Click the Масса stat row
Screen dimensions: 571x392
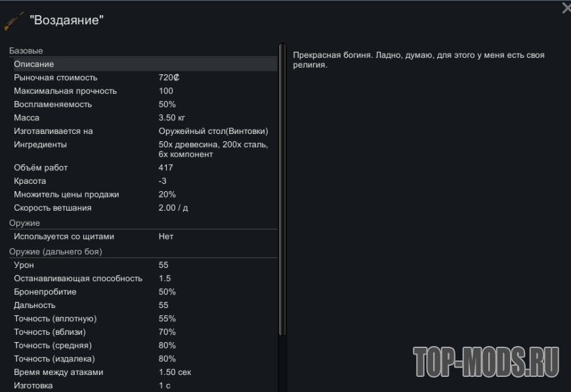[144, 118]
